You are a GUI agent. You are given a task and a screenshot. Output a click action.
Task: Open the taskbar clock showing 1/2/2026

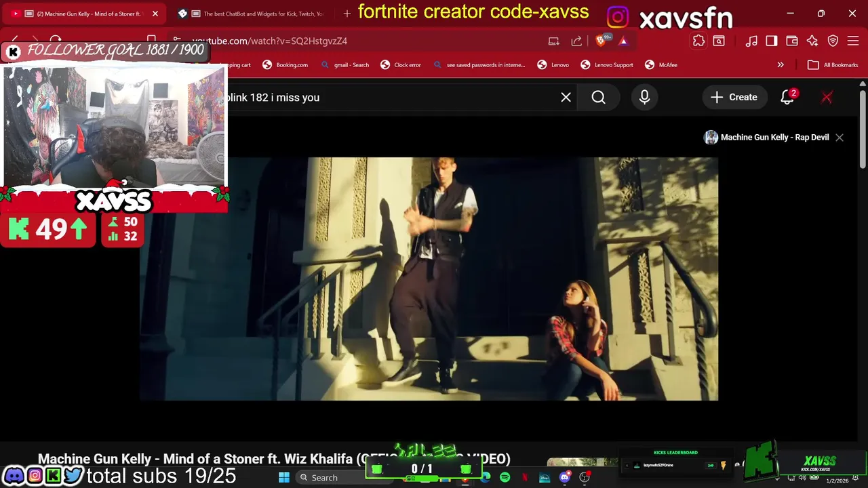tap(837, 480)
